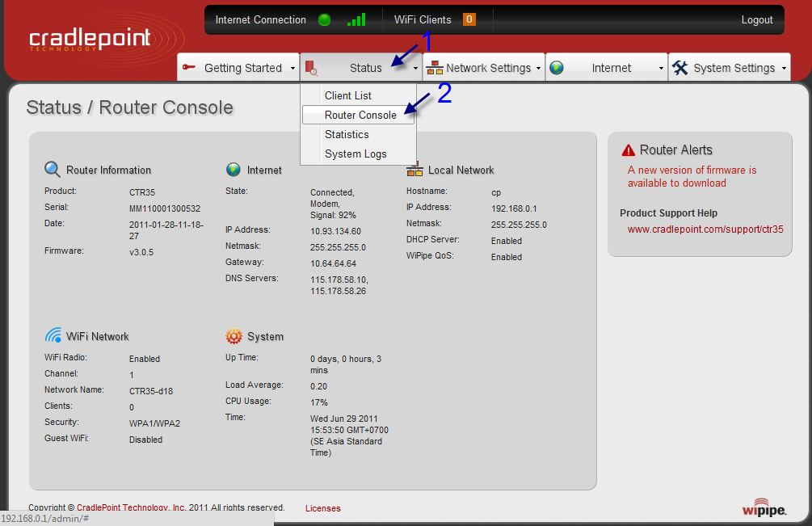Expand the Status dropdown arrow
This screenshot has width=812, height=526.
point(415,69)
